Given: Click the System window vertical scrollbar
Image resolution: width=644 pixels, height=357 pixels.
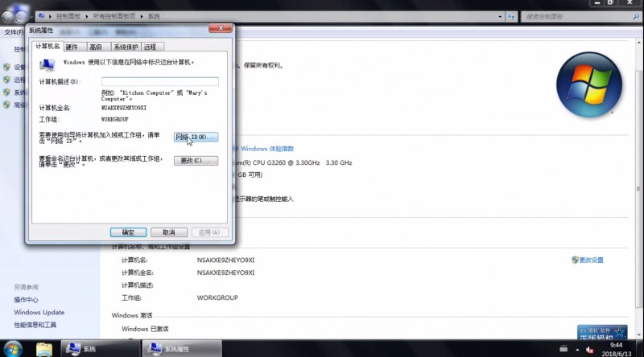Looking at the screenshot, I should pyautogui.click(x=638, y=189).
